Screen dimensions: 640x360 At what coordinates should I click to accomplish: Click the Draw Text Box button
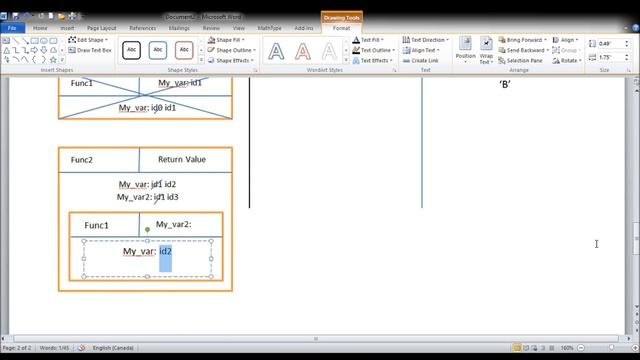pos(90,50)
